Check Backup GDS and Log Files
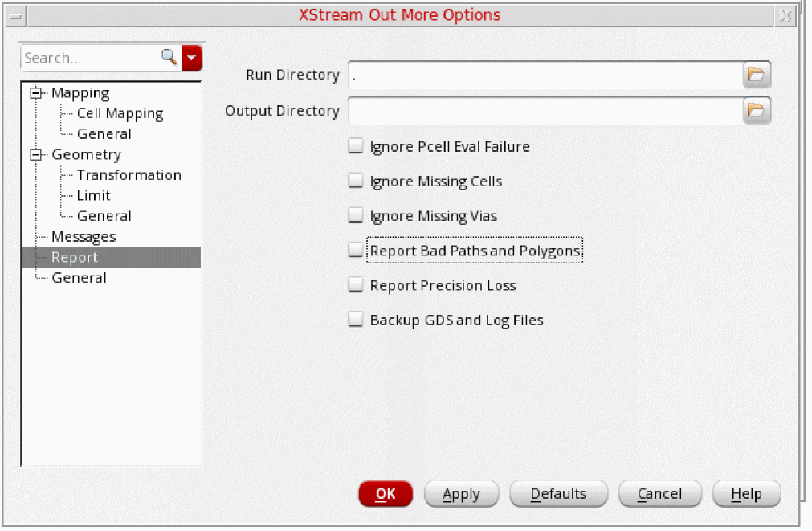The height and width of the screenshot is (531, 812). (x=356, y=320)
